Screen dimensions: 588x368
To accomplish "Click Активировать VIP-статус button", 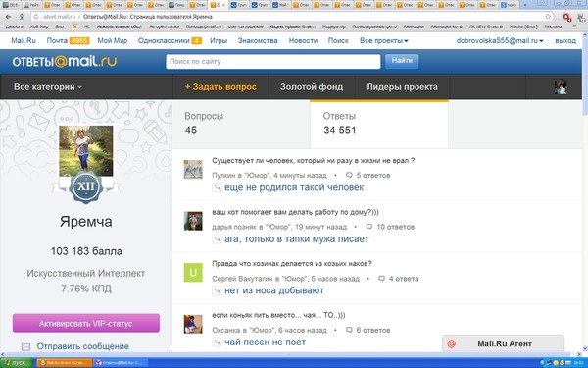I will pos(86,323).
